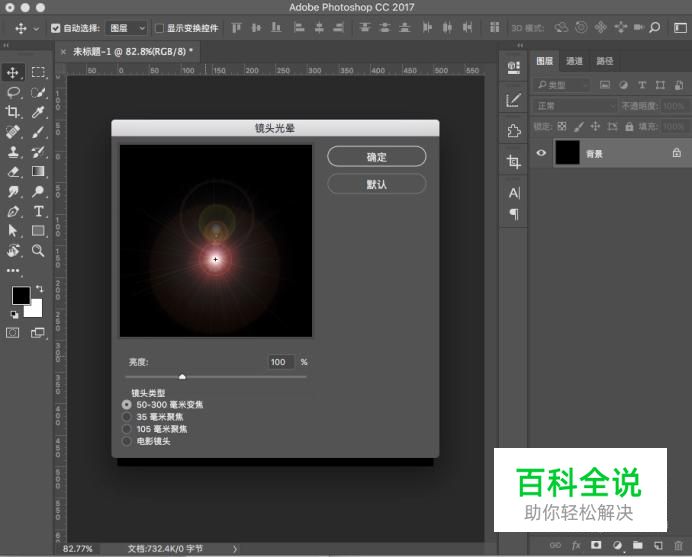Change the screen mode

coord(38,332)
